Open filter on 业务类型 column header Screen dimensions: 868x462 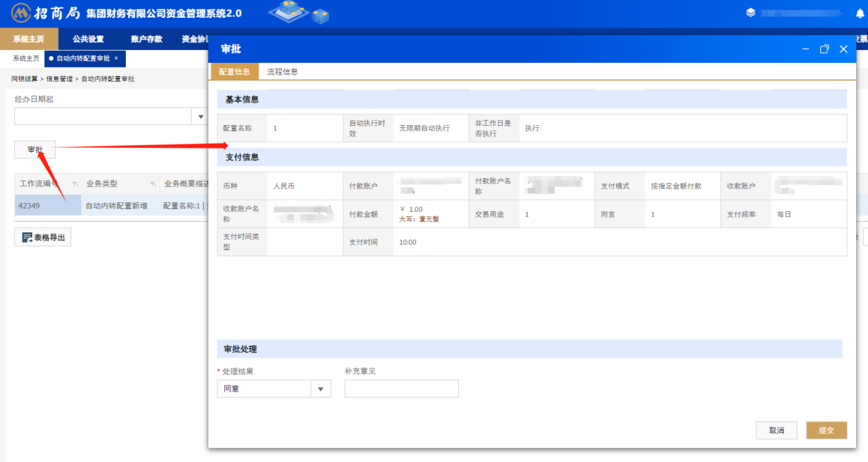pos(152,185)
